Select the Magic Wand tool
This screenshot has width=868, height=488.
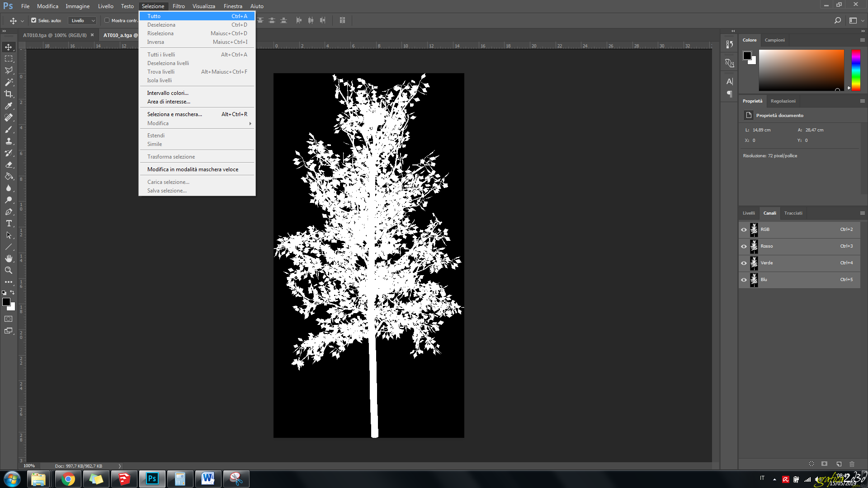9,82
